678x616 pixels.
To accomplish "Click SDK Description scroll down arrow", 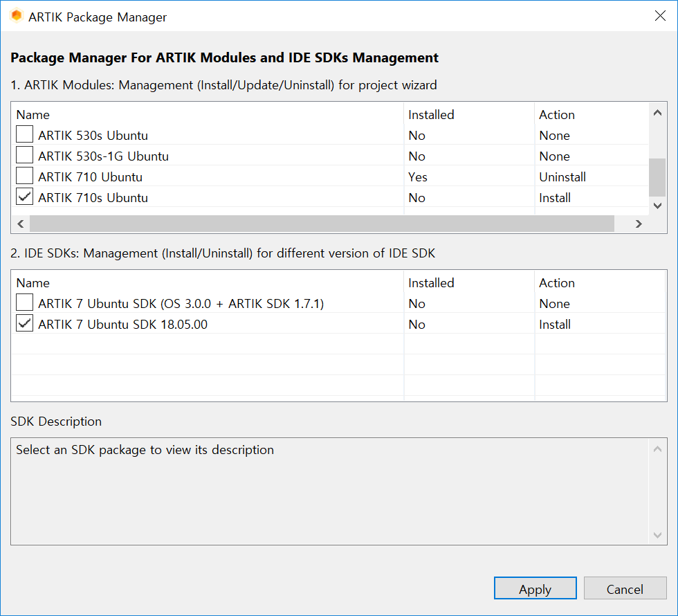I will click(x=658, y=535).
